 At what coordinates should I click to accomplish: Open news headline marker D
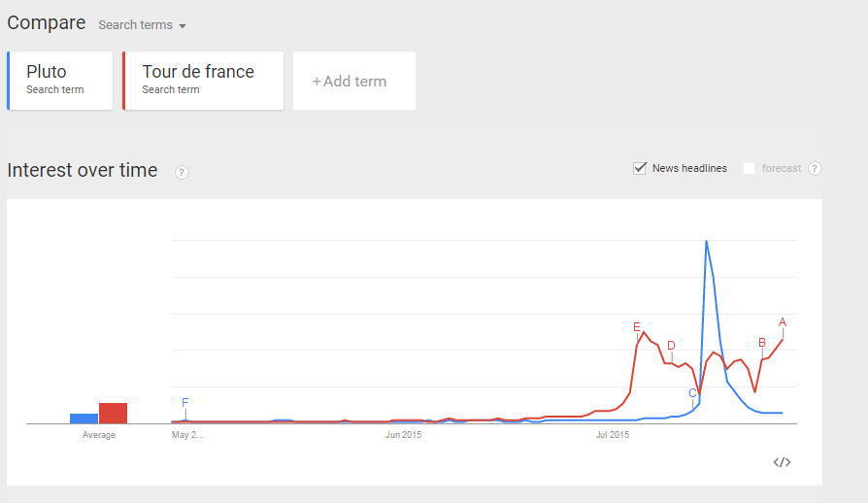coord(671,346)
